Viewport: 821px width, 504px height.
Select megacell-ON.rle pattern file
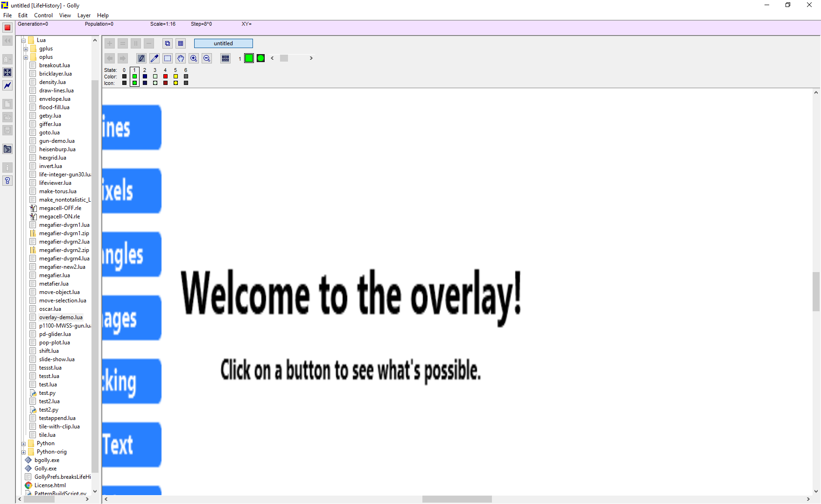pyautogui.click(x=59, y=217)
